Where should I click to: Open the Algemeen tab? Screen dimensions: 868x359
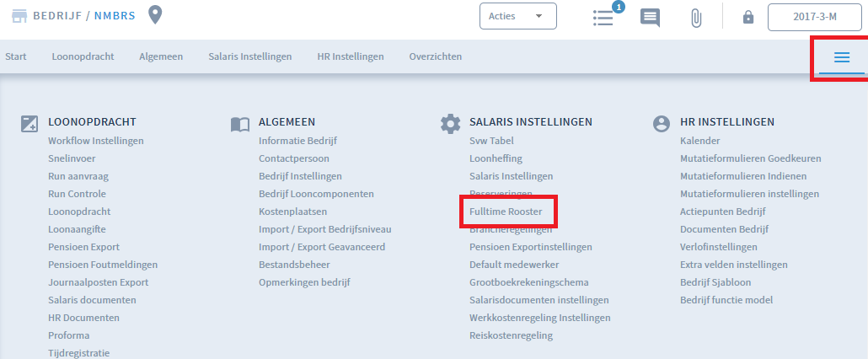tap(161, 56)
